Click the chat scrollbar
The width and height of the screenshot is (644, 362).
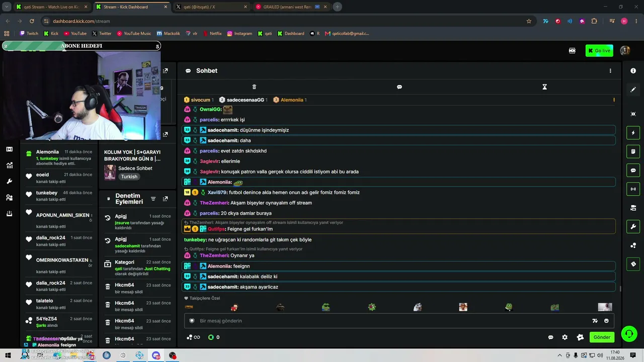coord(620,289)
